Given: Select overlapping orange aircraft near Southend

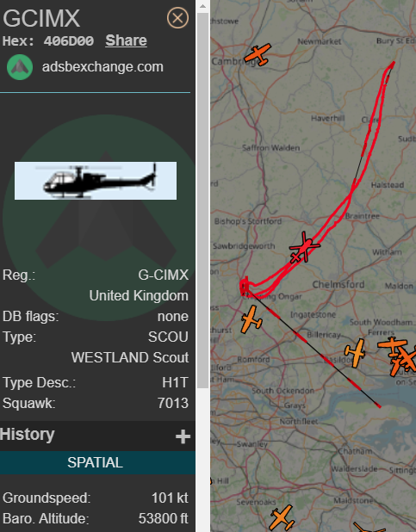Looking at the screenshot, I should click(397, 356).
